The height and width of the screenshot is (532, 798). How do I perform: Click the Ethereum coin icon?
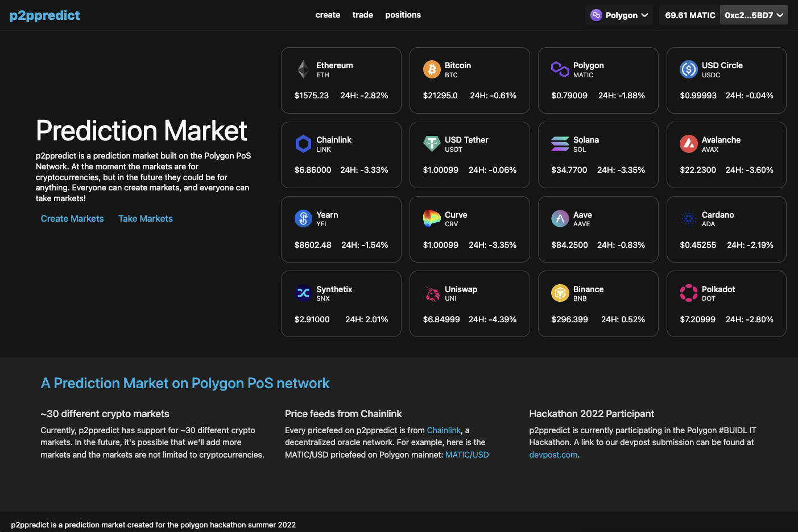[303, 69]
